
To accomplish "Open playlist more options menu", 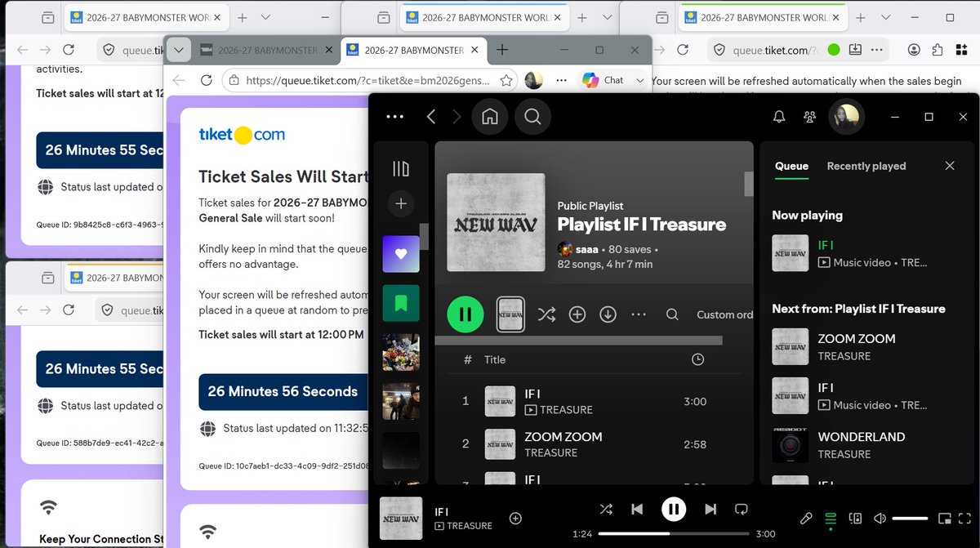I will [x=639, y=314].
